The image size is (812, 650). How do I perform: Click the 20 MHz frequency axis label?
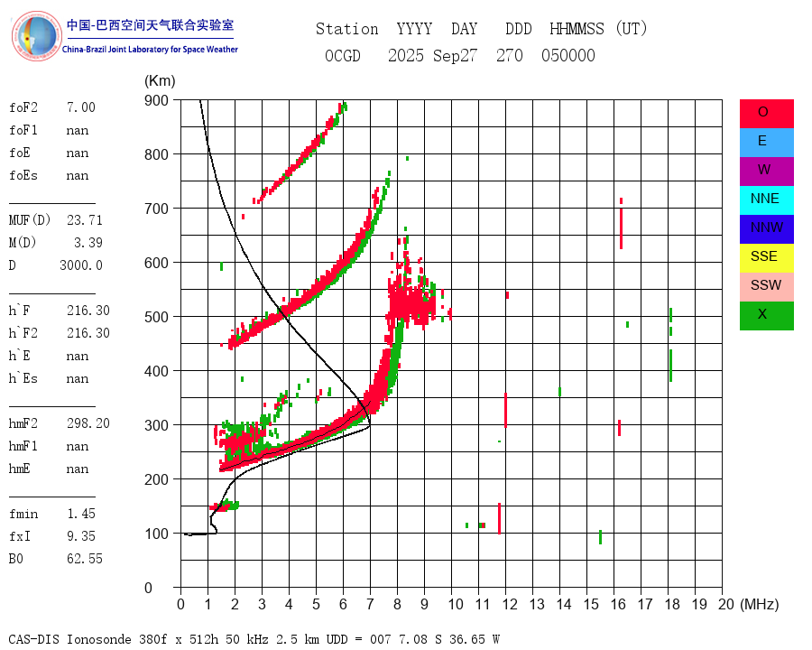(726, 604)
